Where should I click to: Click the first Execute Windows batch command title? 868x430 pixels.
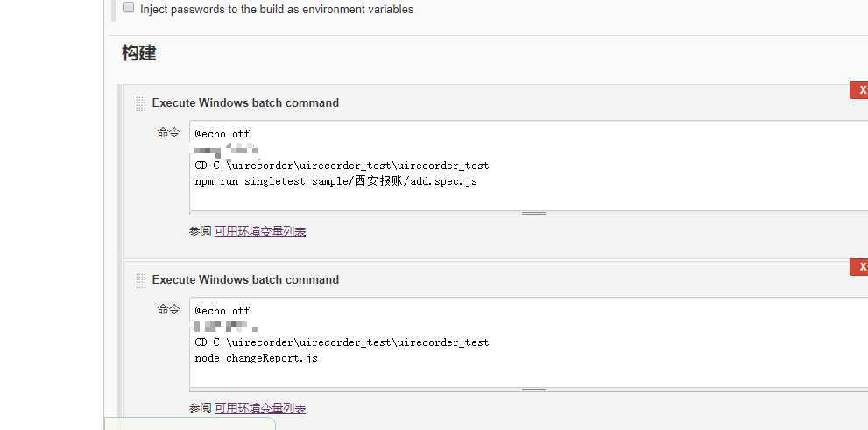pyautogui.click(x=245, y=103)
